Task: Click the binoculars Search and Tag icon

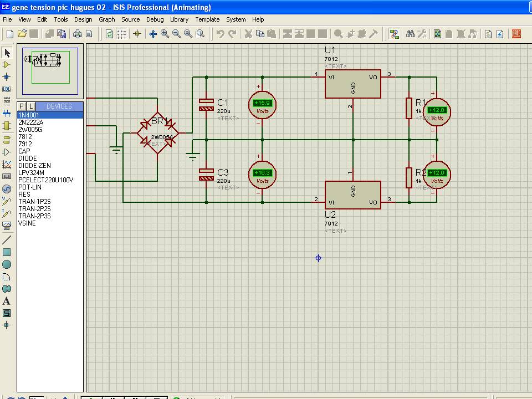Action: click(x=410, y=34)
